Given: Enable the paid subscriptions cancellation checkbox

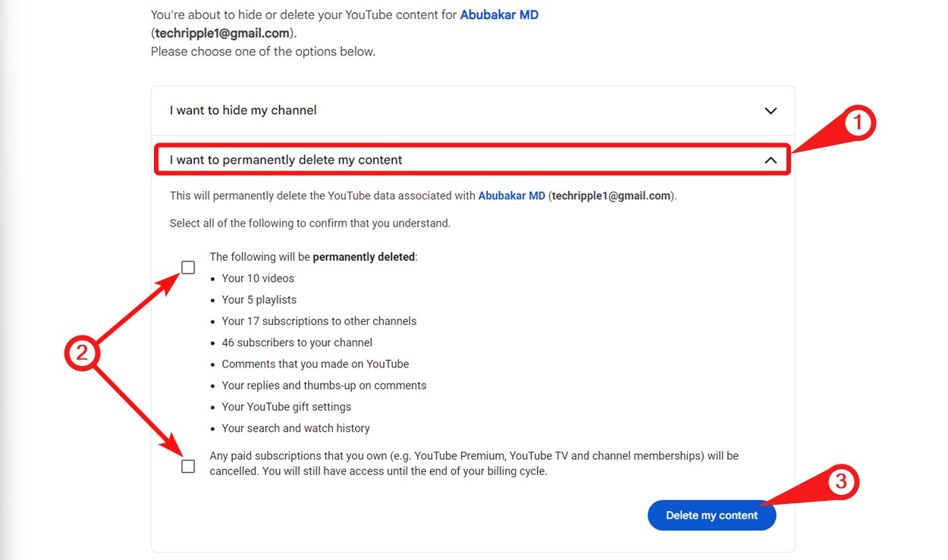Looking at the screenshot, I should [187, 467].
